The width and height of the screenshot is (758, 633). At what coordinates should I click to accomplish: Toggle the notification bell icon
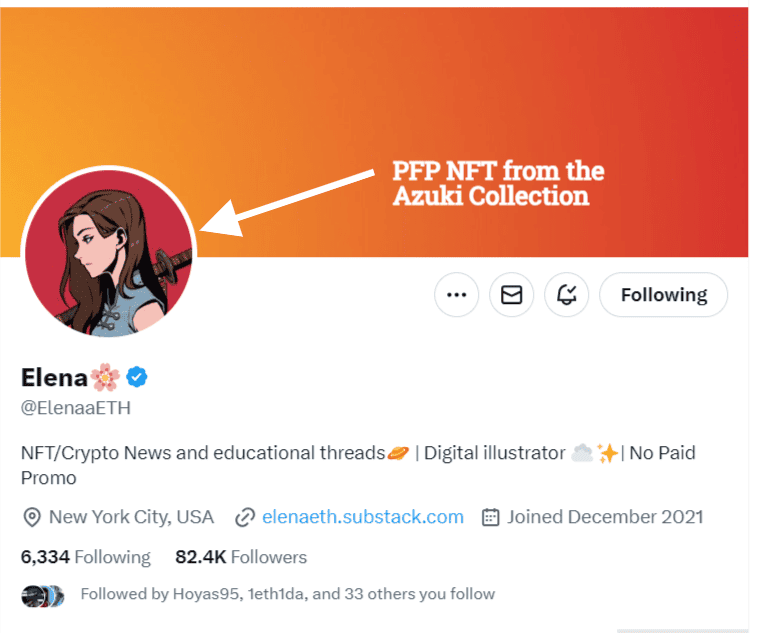coord(567,294)
